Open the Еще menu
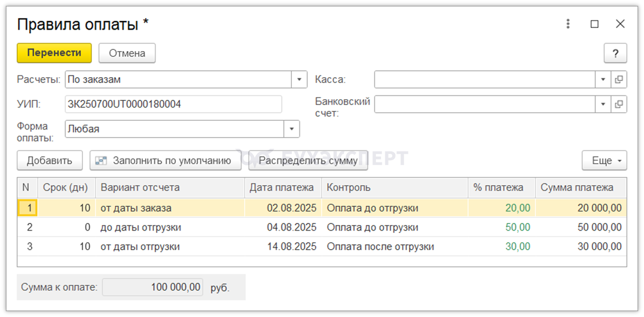Image resolution: width=644 pixels, height=317 pixels. (x=604, y=161)
